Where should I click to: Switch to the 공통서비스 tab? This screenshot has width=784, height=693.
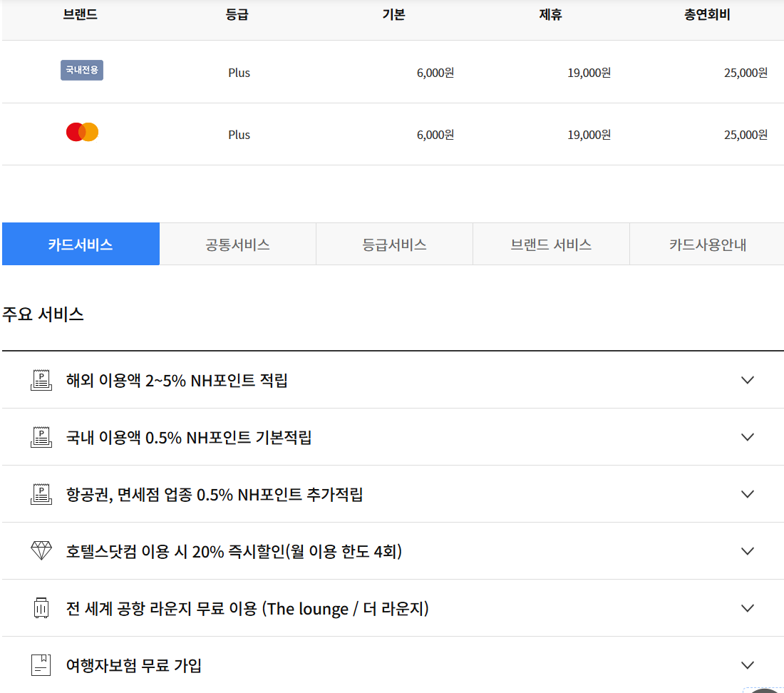(237, 245)
